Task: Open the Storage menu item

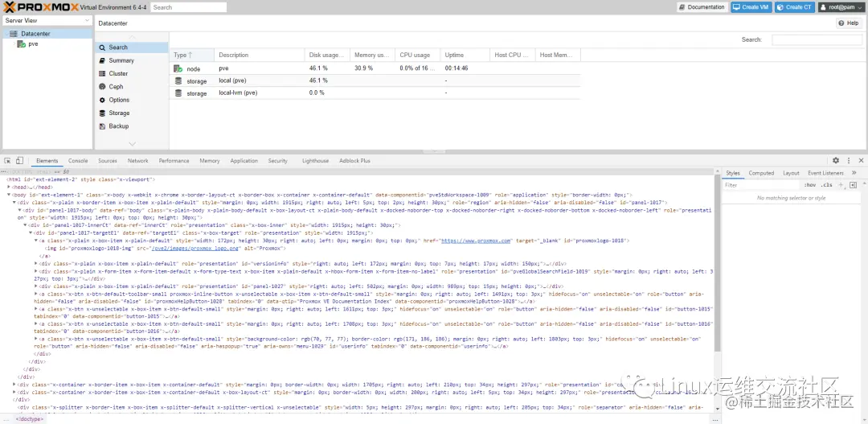Action: click(131, 113)
